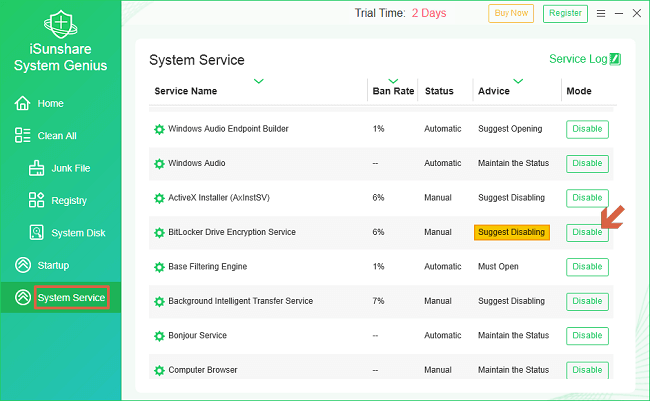Click the Junk File brush icon
650x401 pixels.
(x=36, y=168)
